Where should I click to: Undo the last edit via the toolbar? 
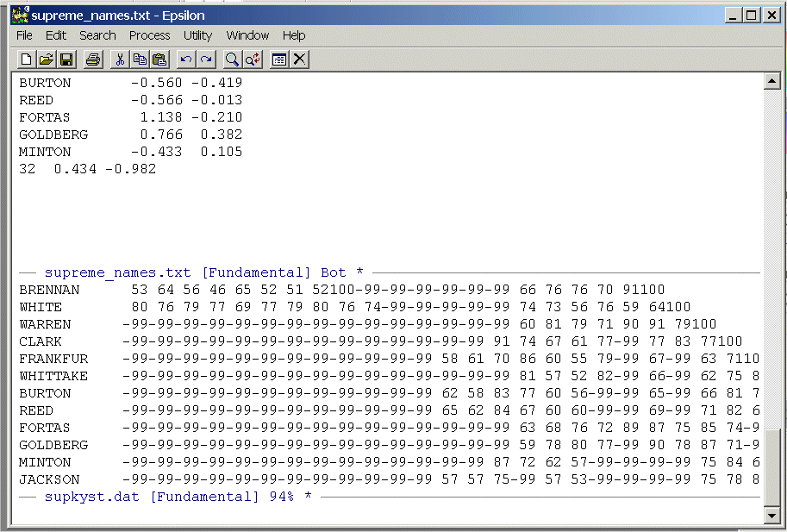click(x=186, y=59)
